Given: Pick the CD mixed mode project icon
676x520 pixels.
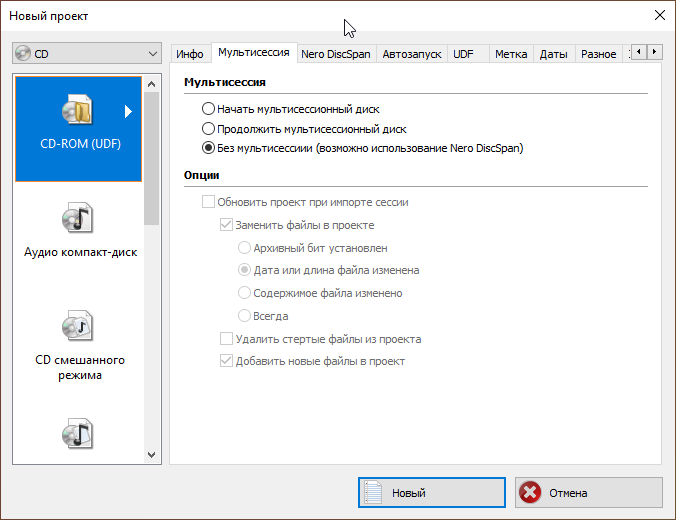Looking at the screenshot, I should click(77, 326).
